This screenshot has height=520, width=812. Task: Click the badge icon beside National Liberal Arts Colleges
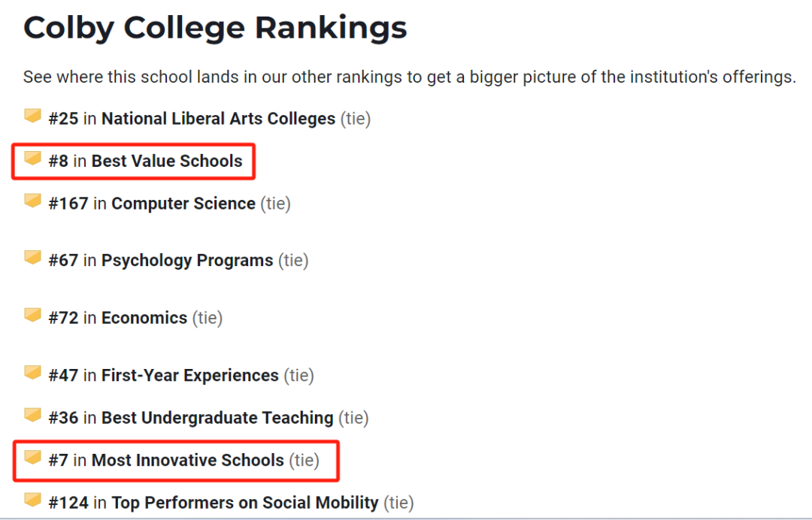[32, 116]
